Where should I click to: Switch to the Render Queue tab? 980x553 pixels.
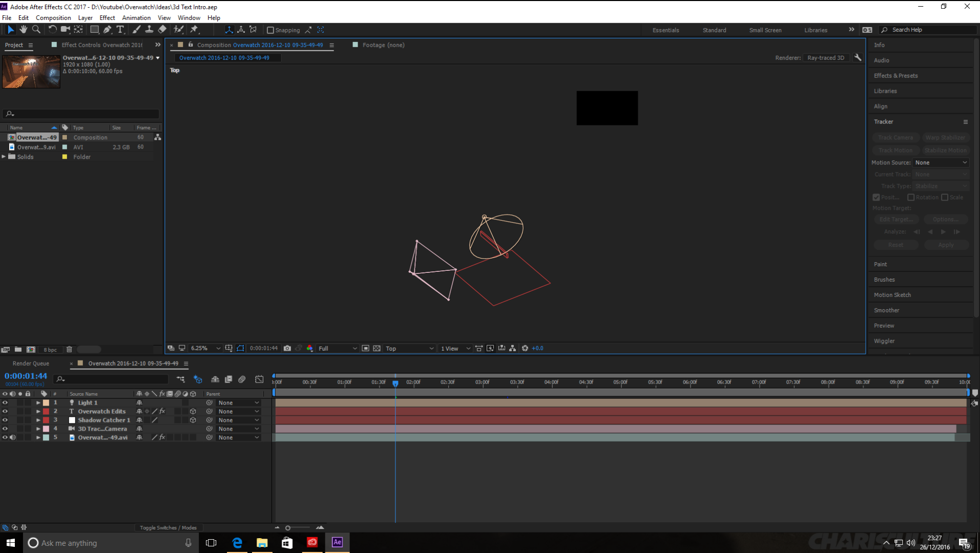[31, 364]
